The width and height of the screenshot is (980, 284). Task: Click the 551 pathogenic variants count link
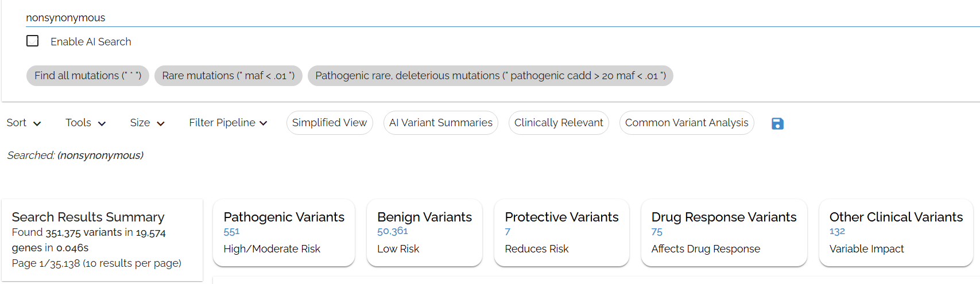[231, 232]
